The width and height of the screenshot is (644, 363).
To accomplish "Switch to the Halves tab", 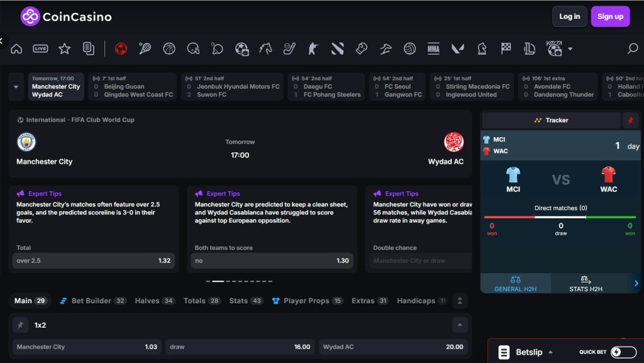I will pos(155,301).
